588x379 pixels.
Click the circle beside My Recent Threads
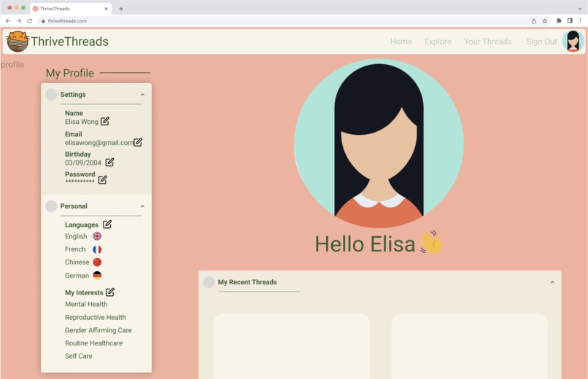click(x=209, y=282)
